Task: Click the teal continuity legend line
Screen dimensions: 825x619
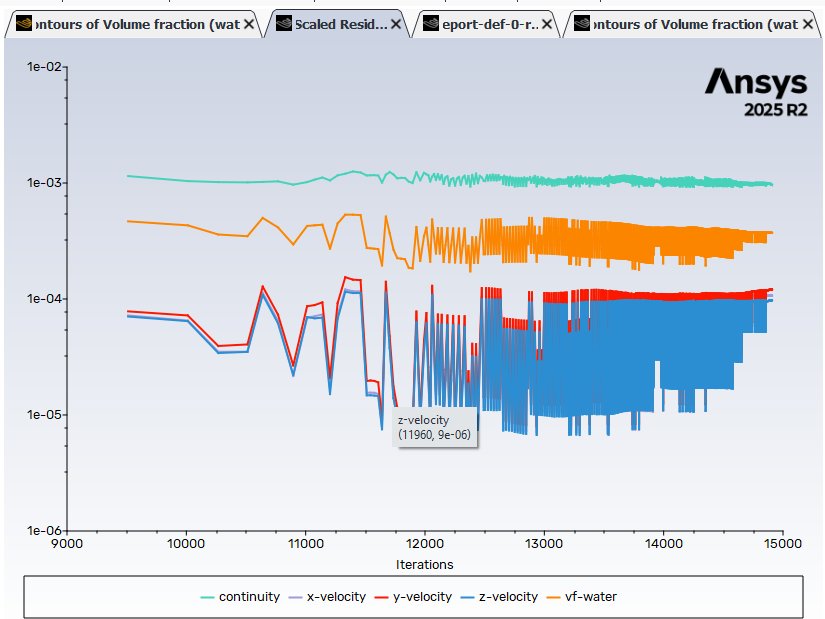Action: tap(207, 597)
